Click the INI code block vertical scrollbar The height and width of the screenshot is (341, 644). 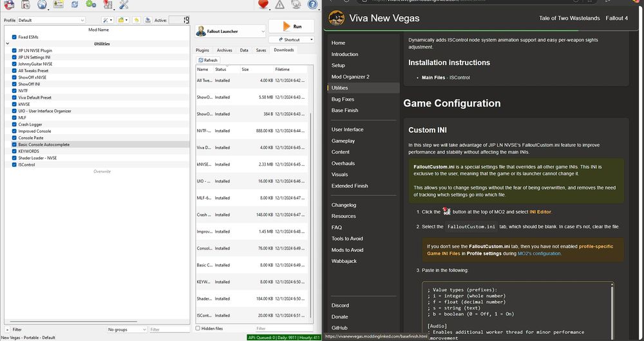click(x=612, y=311)
